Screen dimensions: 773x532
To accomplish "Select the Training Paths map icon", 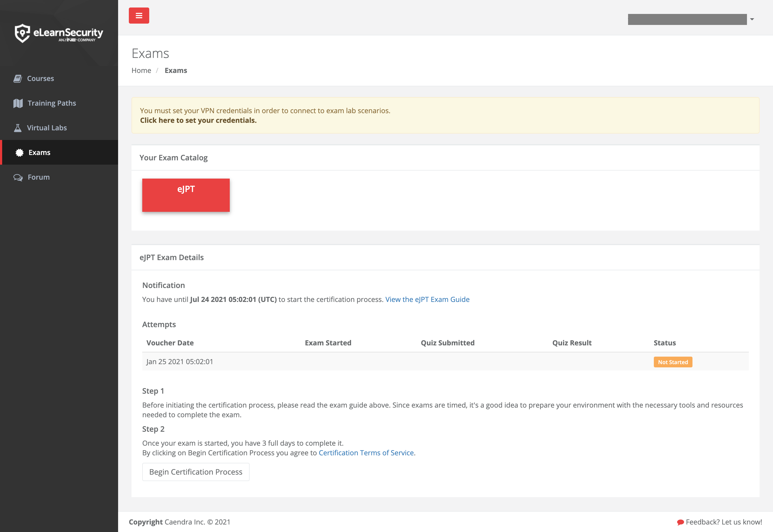I will click(x=18, y=103).
